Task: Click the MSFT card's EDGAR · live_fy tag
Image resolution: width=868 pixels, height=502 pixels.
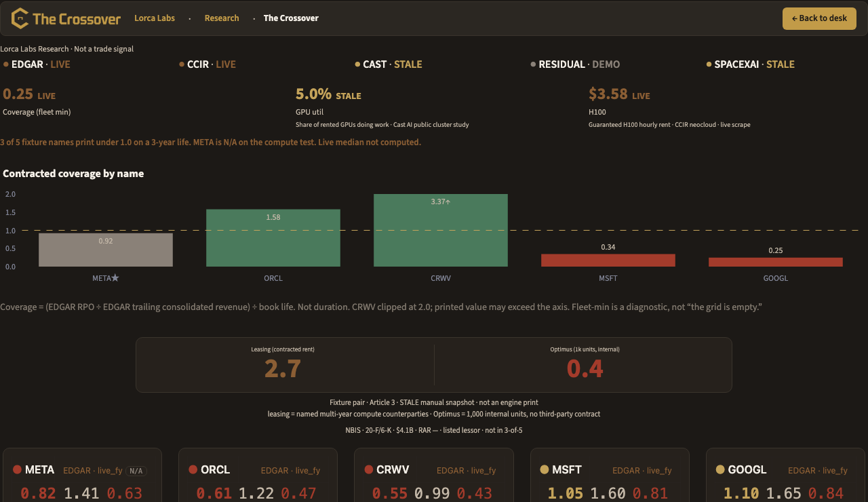Action: tap(642, 471)
